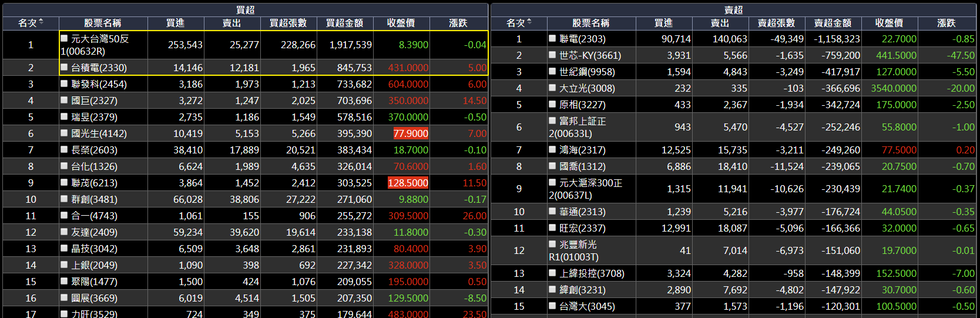Click change value -47.50
980x318 pixels.
click(961, 55)
